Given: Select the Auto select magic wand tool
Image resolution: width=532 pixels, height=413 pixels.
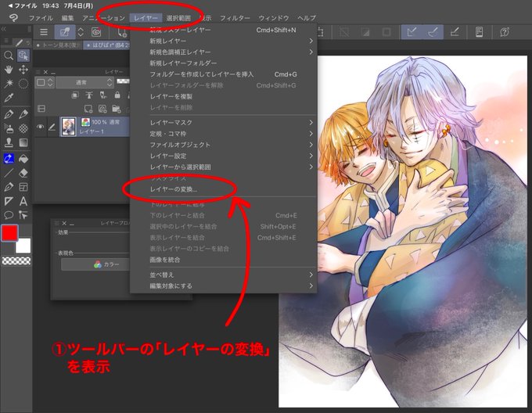Looking at the screenshot, I should tap(9, 84).
